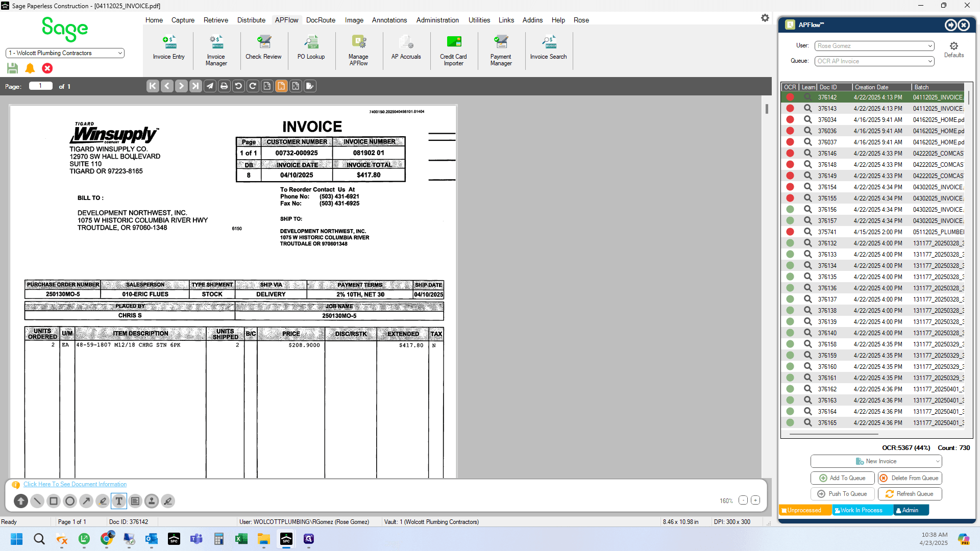Image resolution: width=980 pixels, height=551 pixels.
Task: Open PO Lookup
Action: [x=311, y=47]
